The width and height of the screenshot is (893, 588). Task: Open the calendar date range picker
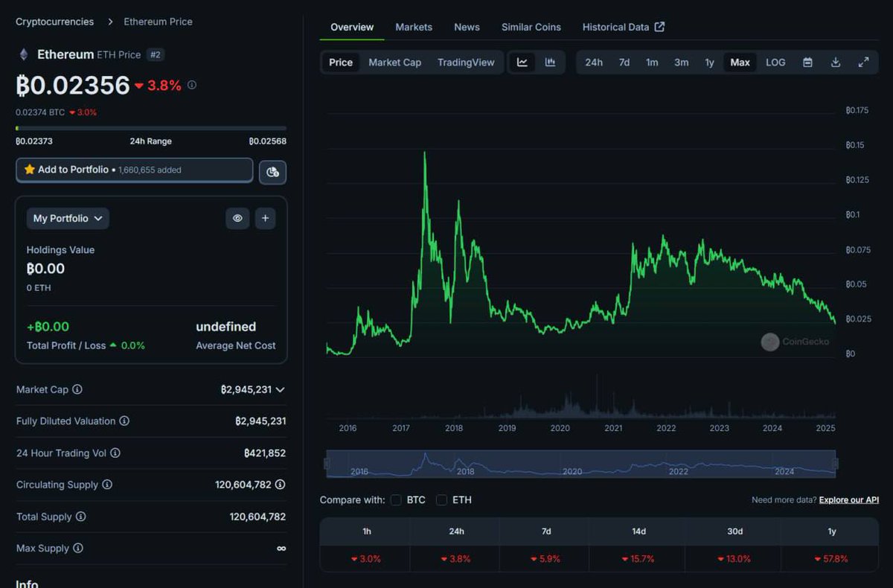[x=807, y=63]
